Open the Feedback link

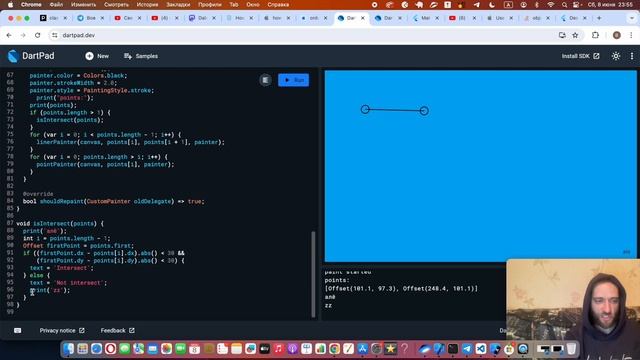pyautogui.click(x=118, y=330)
